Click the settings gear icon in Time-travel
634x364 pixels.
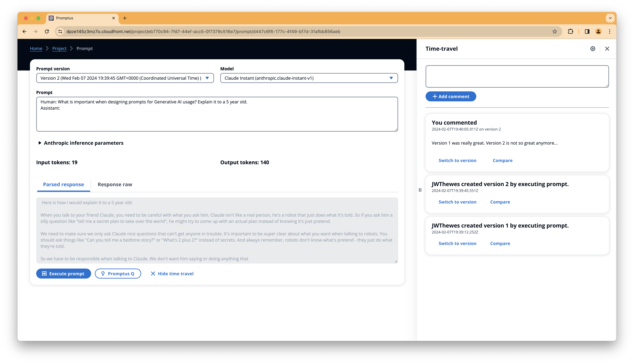pos(593,48)
